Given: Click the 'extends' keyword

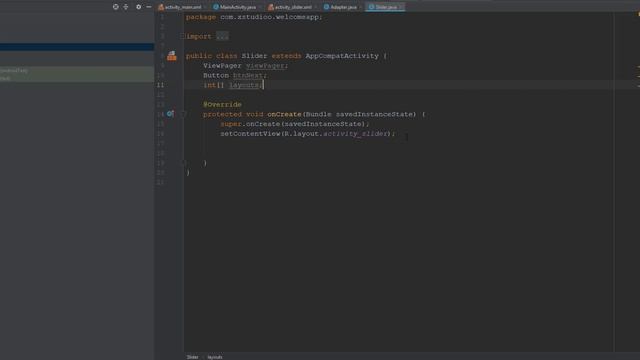Looking at the screenshot, I should click(287, 56).
